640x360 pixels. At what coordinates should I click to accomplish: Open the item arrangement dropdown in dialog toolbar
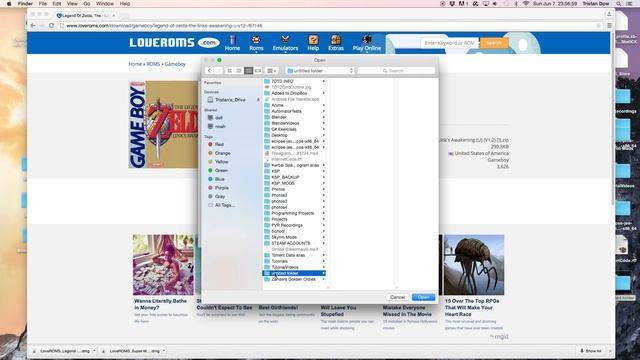[x=271, y=71]
